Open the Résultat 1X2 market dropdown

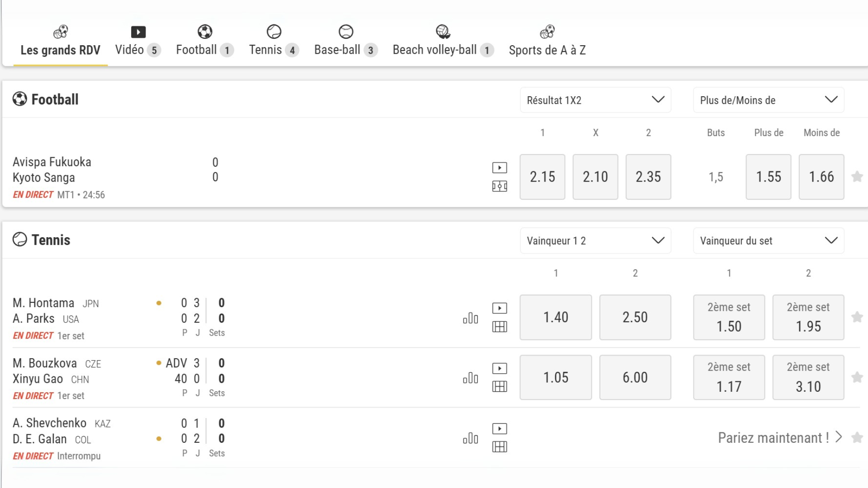coord(595,100)
